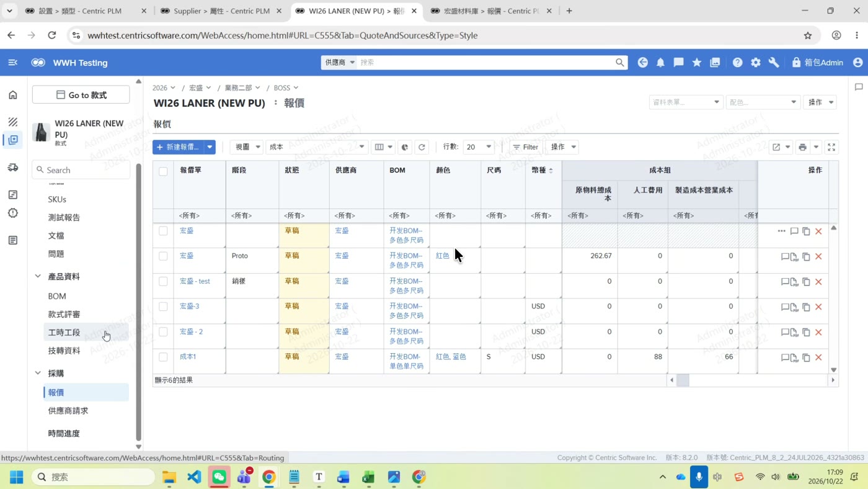Open the three-dot menu on the first 宏盛 row

[781, 231]
